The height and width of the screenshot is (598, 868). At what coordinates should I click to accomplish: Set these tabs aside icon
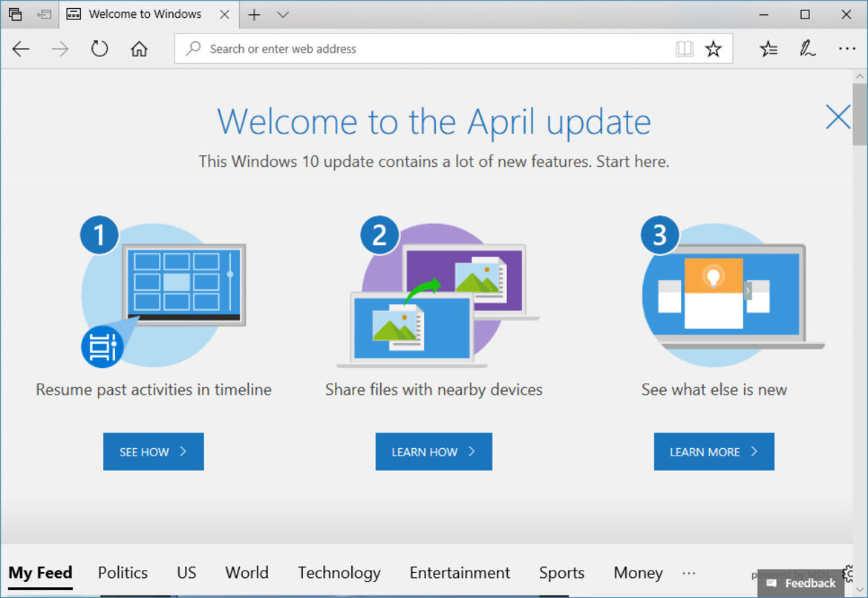coord(45,14)
